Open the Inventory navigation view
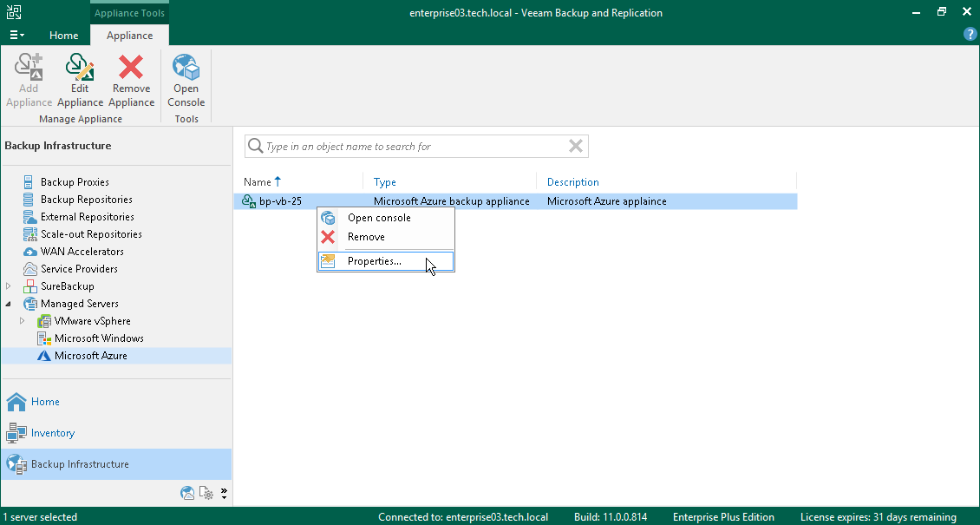The image size is (980, 525). (x=116, y=433)
